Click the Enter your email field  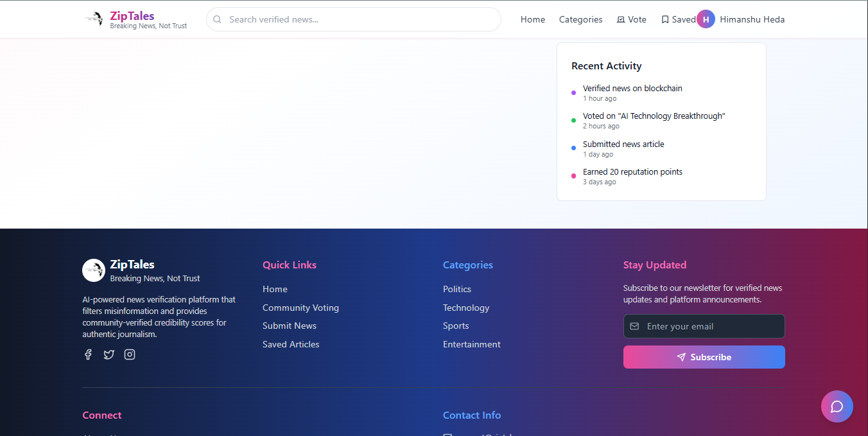704,326
